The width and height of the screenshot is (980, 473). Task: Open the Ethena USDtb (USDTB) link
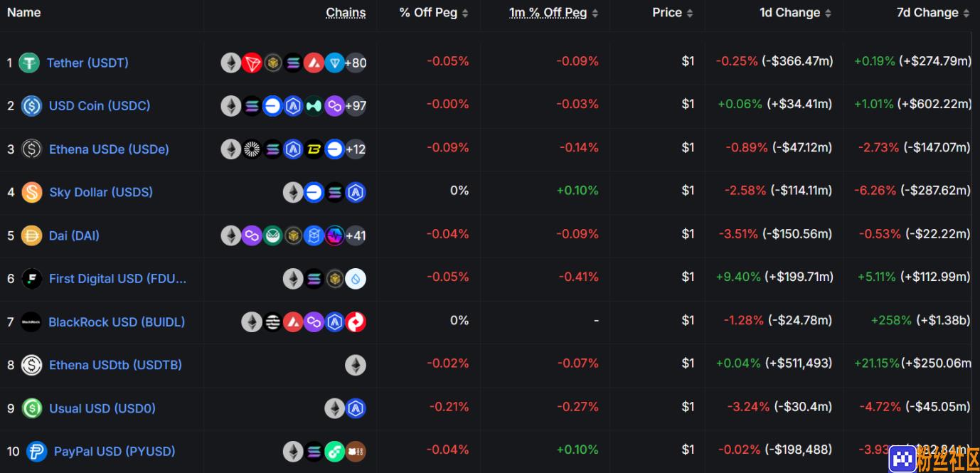pos(115,365)
